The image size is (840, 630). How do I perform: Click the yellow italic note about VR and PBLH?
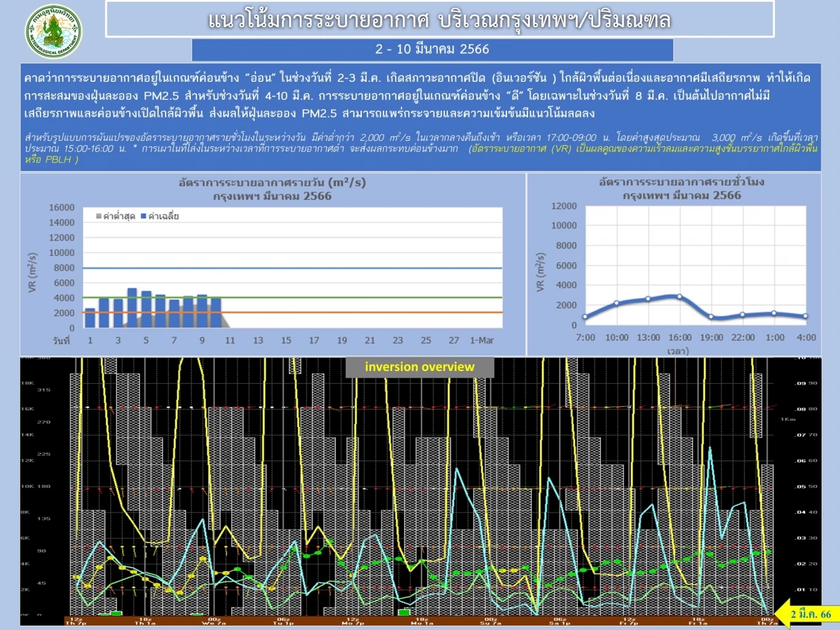coord(643,149)
